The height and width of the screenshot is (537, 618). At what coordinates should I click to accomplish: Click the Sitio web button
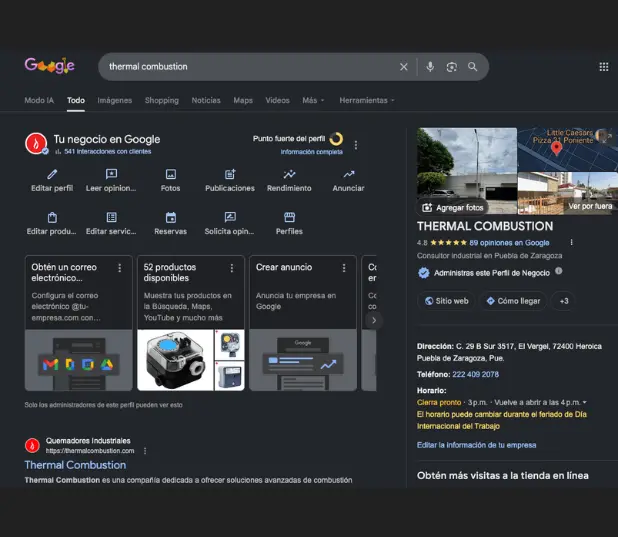447,301
